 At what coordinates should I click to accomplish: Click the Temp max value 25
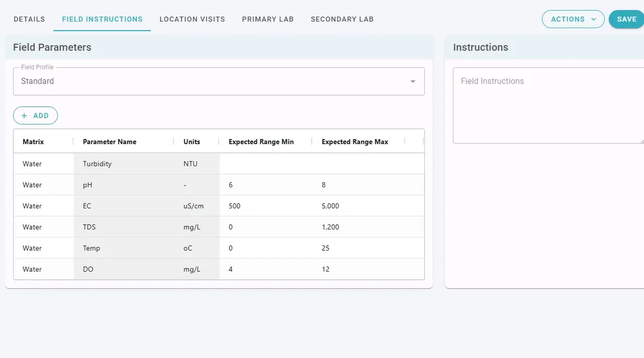pos(359,248)
